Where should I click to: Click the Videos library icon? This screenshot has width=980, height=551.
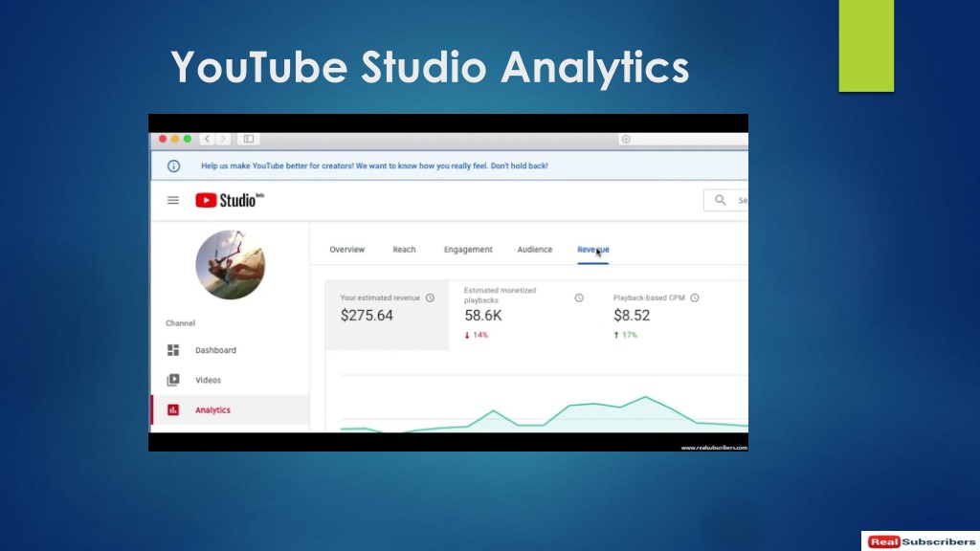[x=173, y=380]
